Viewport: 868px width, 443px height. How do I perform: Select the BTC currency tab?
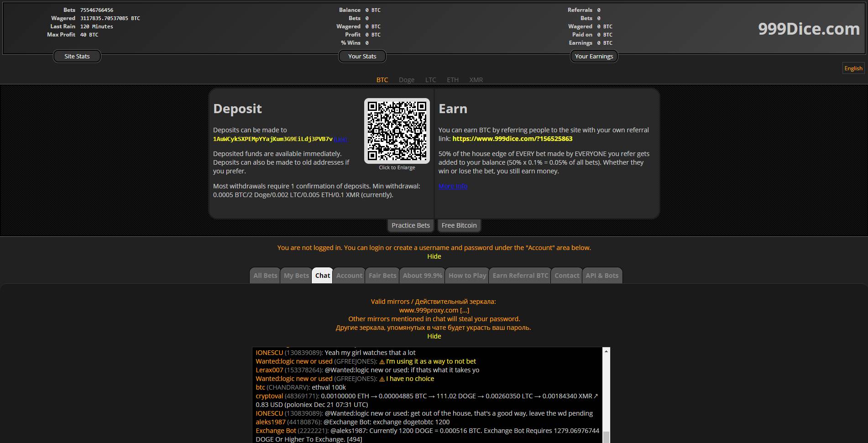pyautogui.click(x=382, y=80)
